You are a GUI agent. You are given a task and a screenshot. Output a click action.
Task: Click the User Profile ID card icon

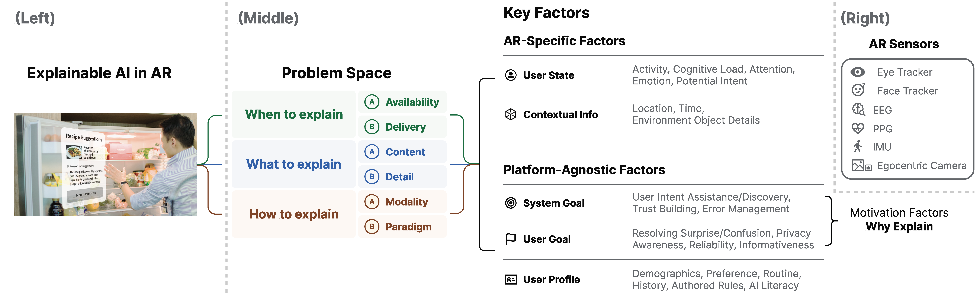click(511, 279)
